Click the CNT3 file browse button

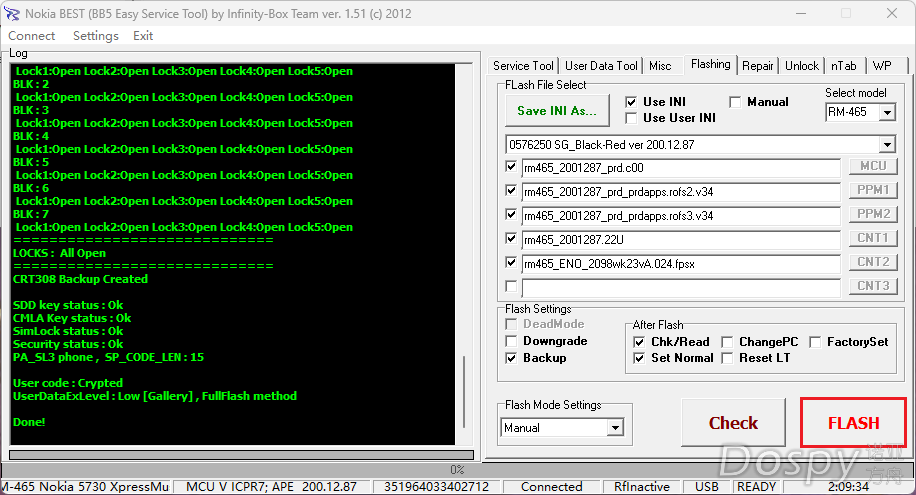873,286
